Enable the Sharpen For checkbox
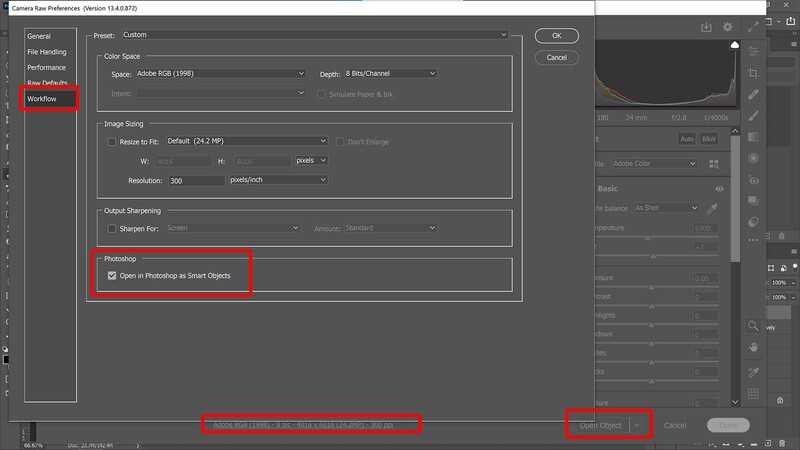800x450 pixels. (x=112, y=229)
